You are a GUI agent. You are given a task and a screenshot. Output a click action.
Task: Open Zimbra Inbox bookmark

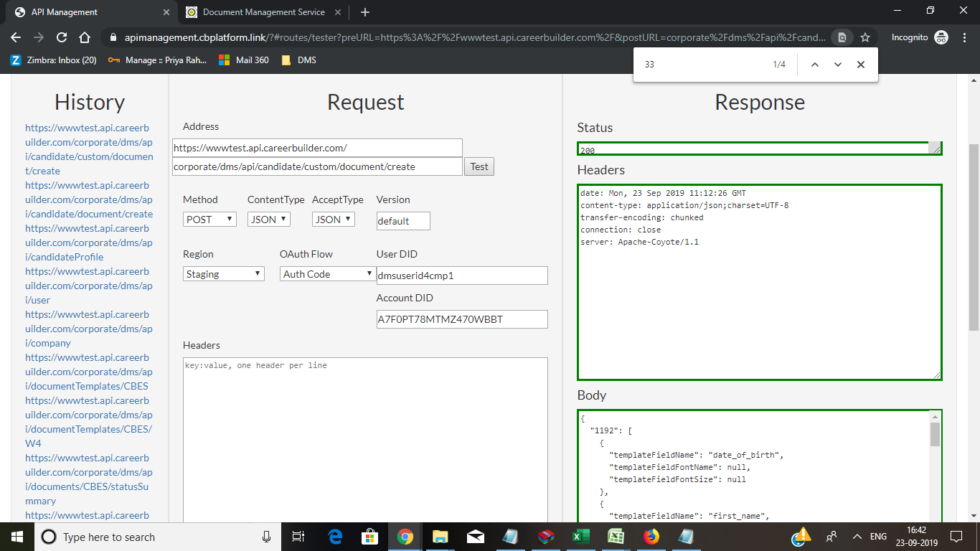(x=54, y=60)
